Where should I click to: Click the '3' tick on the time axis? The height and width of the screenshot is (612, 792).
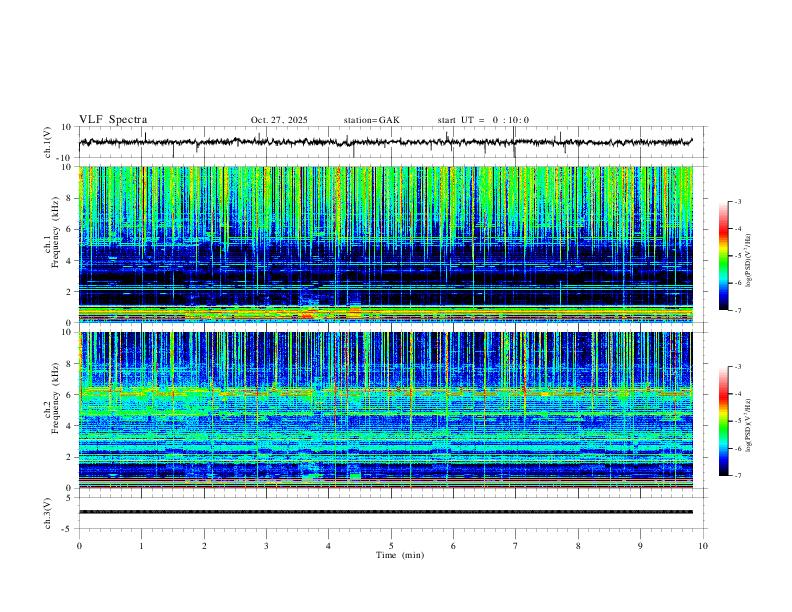click(266, 546)
